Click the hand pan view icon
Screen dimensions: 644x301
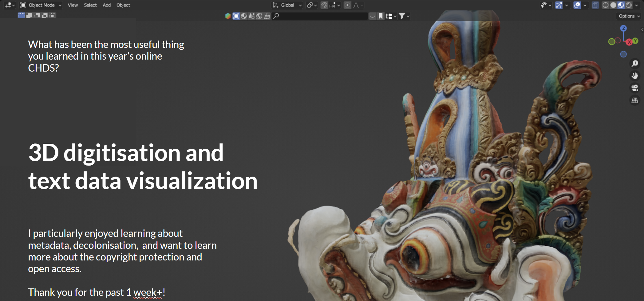pos(634,76)
